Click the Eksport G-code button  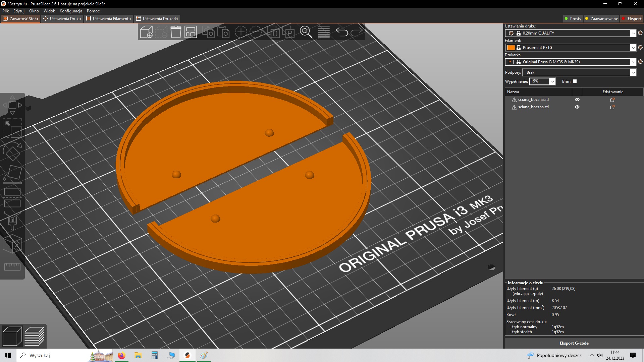point(574,343)
